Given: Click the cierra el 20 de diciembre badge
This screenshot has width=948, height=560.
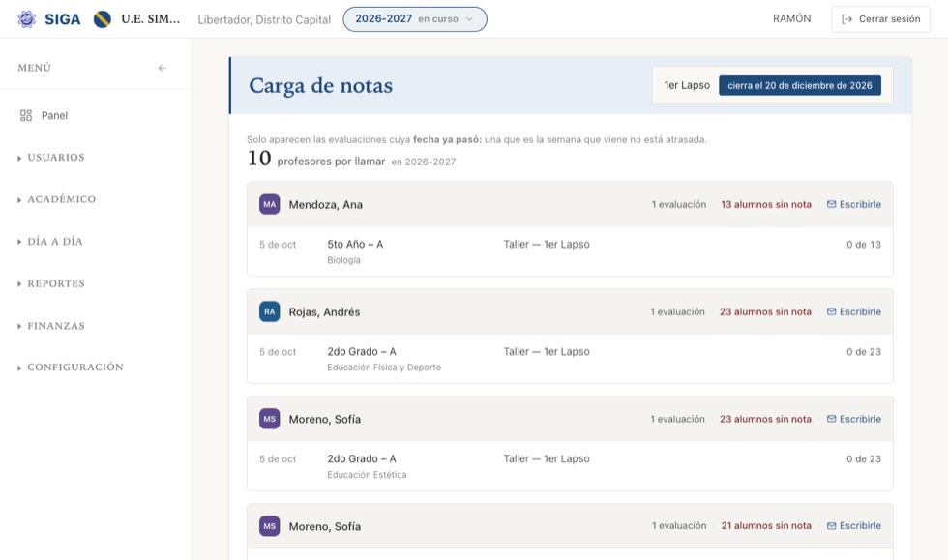Looking at the screenshot, I should 800,85.
